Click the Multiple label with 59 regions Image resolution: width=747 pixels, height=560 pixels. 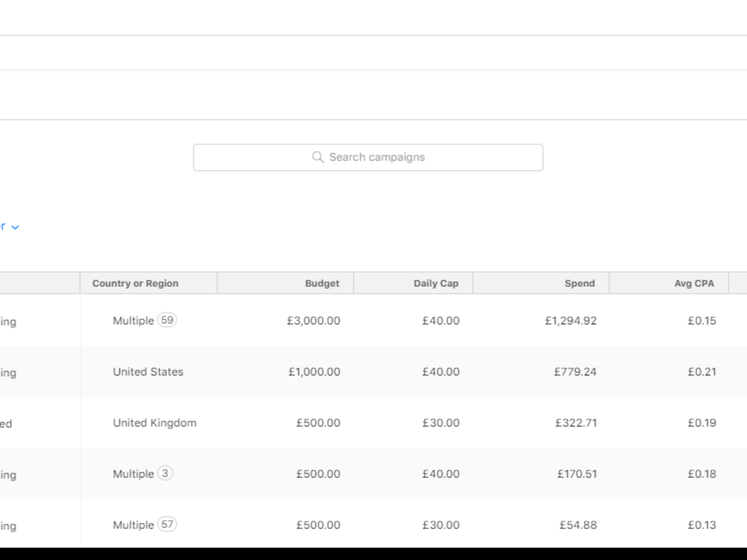[x=134, y=321]
